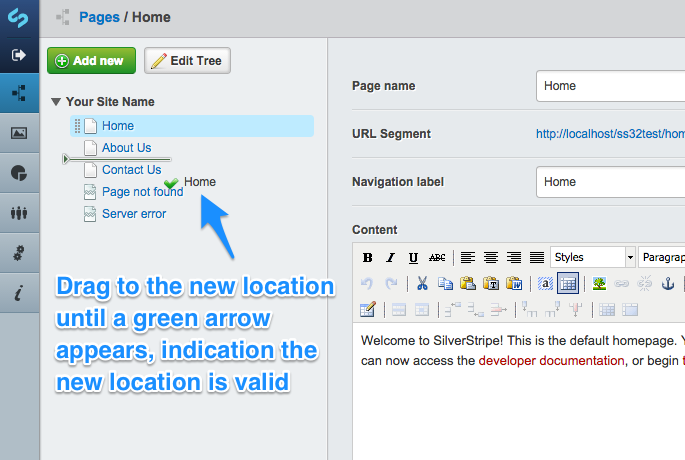Click the Cut scissors icon
The width and height of the screenshot is (685, 460).
click(x=422, y=283)
